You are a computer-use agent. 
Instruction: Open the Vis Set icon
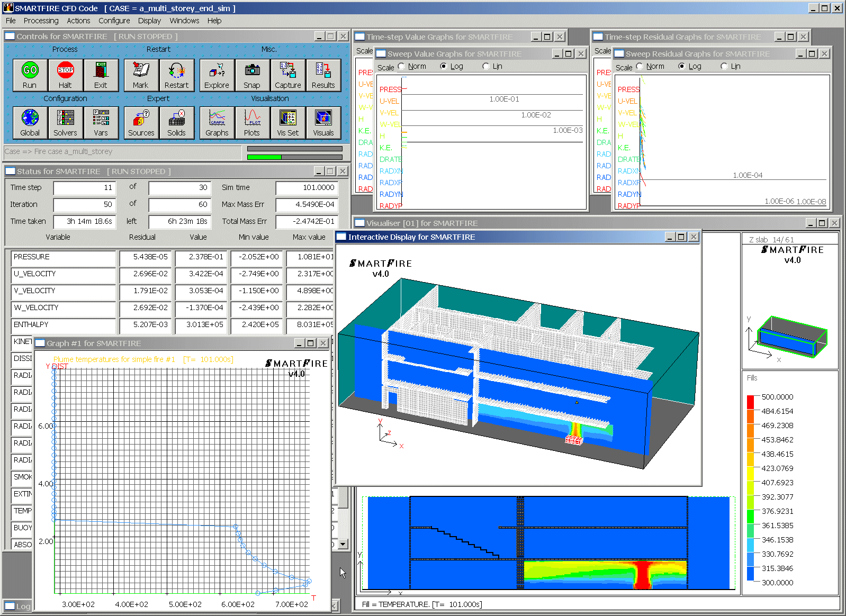287,123
